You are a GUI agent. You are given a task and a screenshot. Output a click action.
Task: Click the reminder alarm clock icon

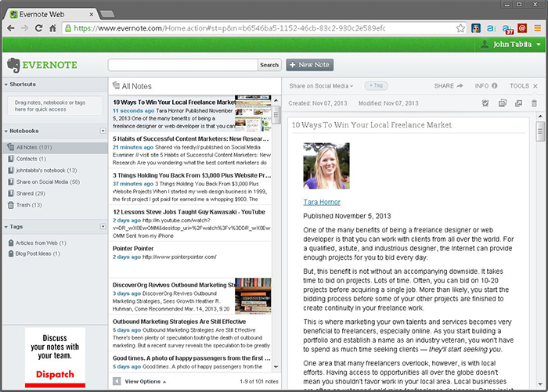pyautogui.click(x=485, y=102)
